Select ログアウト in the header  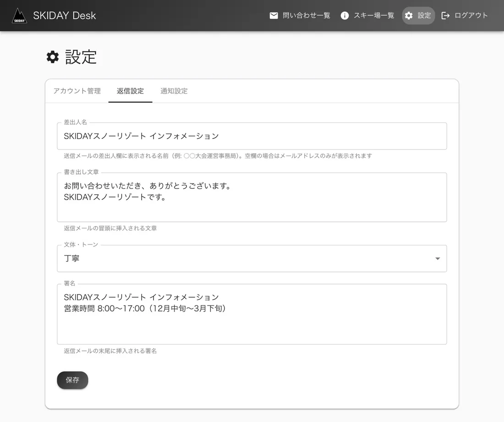[x=465, y=16]
